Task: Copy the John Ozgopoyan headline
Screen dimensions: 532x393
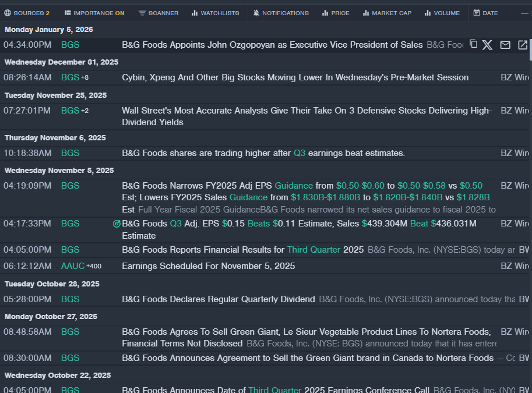Action: click(474, 45)
